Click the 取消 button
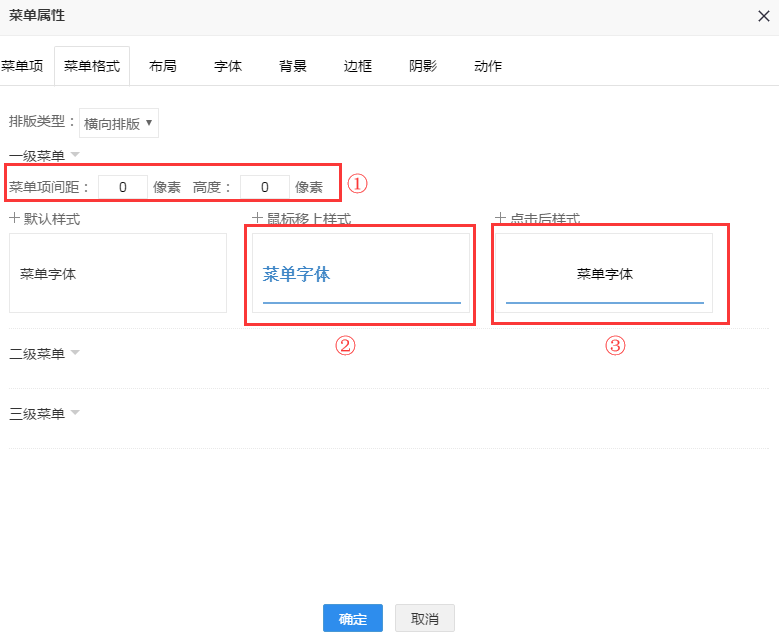The image size is (779, 640). point(425,619)
